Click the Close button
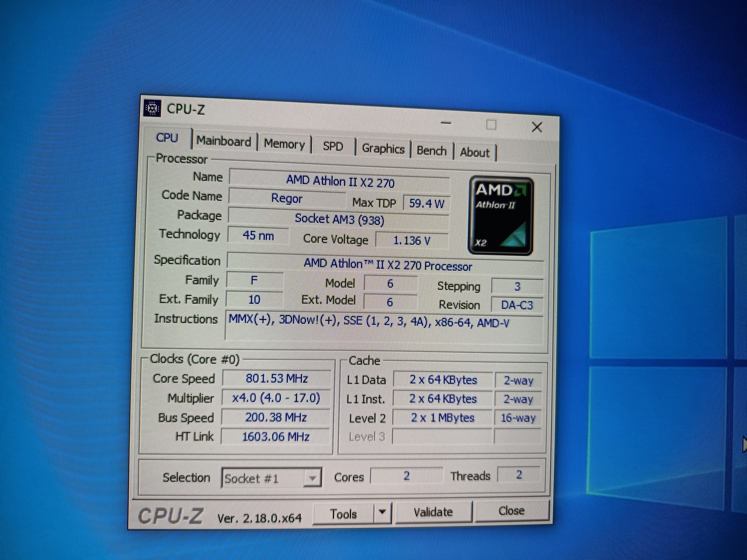Viewport: 747px width, 560px height. (511, 510)
